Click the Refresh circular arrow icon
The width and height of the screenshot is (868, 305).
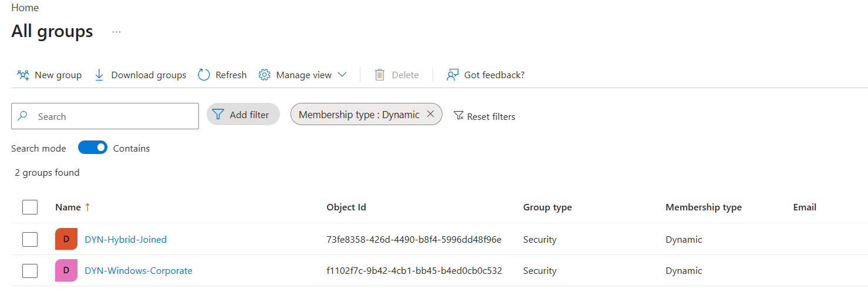[204, 75]
